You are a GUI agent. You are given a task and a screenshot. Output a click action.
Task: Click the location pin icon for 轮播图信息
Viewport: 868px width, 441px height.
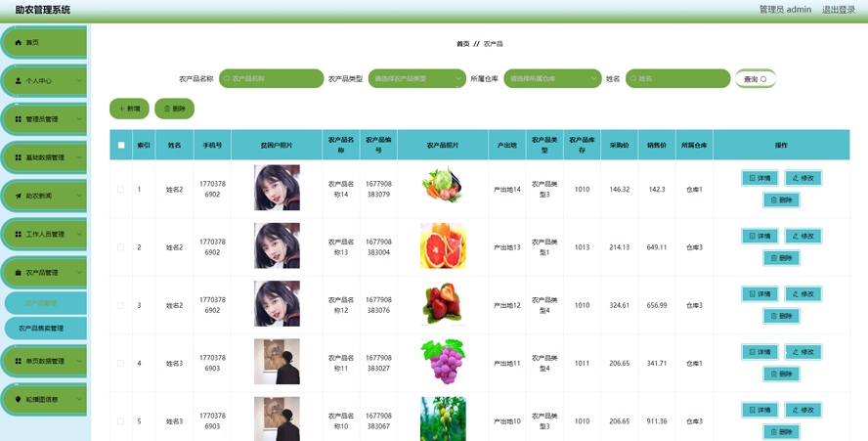click(18, 399)
